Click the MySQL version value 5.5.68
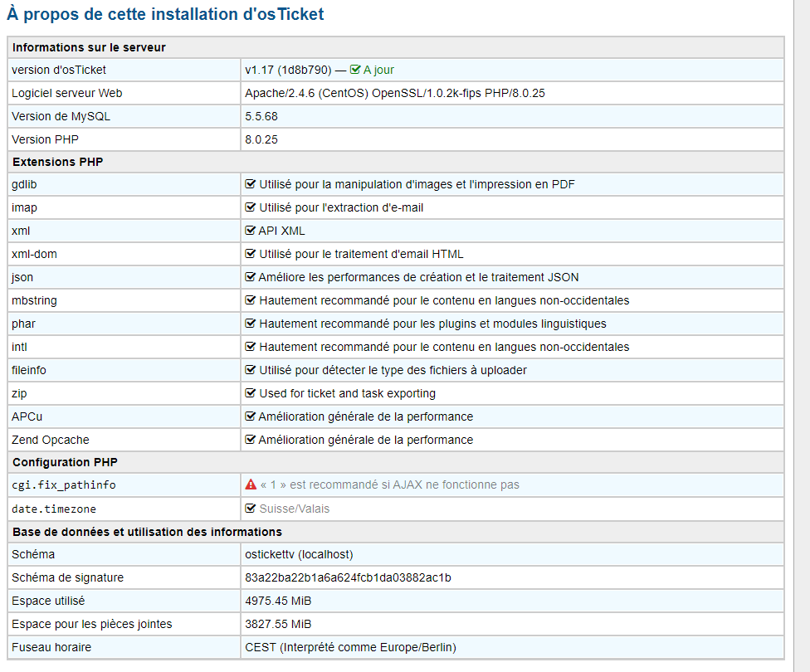Screen dimensions: 810x672 (x=261, y=117)
